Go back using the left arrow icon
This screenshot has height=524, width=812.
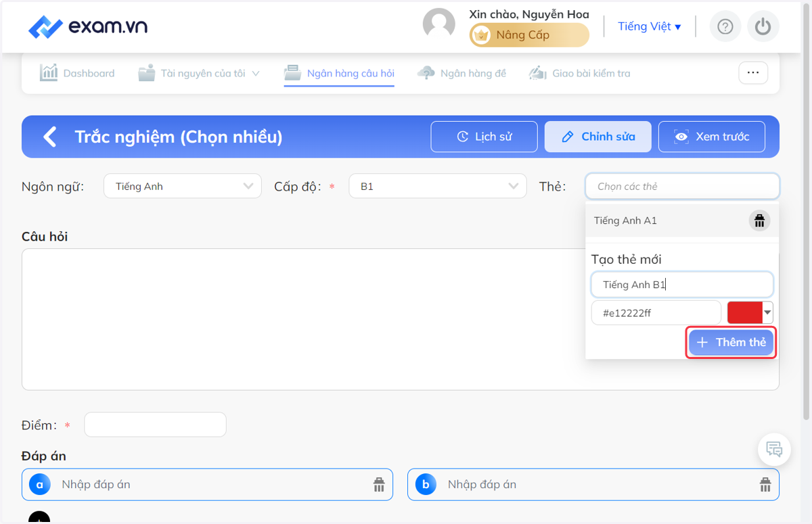[49, 137]
